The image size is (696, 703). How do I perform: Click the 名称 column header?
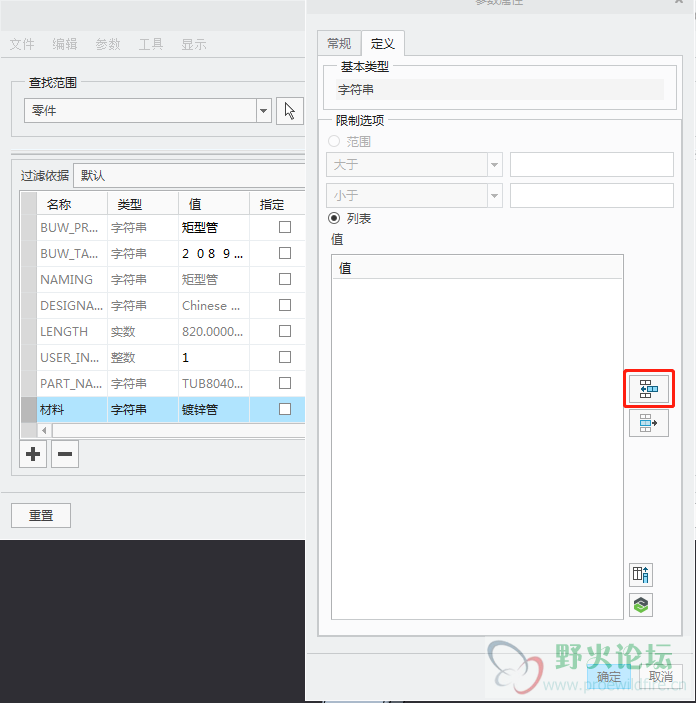(72, 204)
